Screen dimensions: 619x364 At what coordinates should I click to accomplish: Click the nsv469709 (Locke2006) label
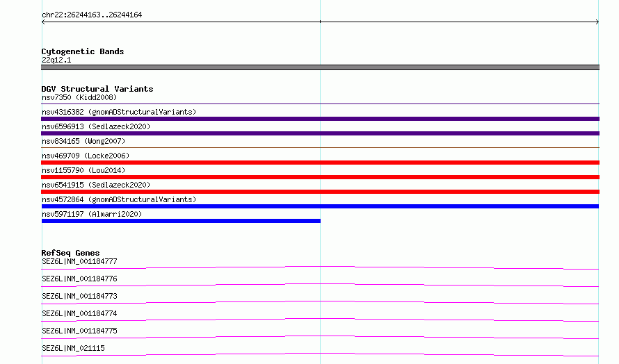86,156
